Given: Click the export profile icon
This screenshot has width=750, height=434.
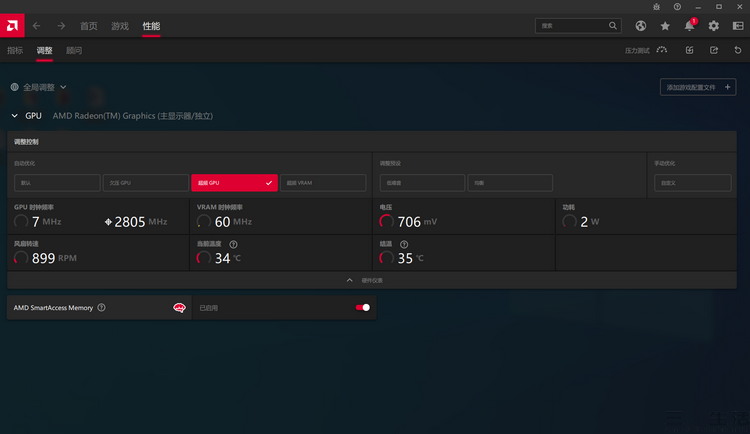Looking at the screenshot, I should coord(714,50).
